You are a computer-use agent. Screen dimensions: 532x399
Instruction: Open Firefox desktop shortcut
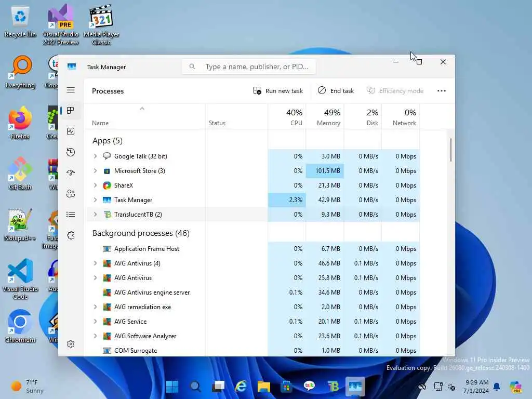pos(20,123)
